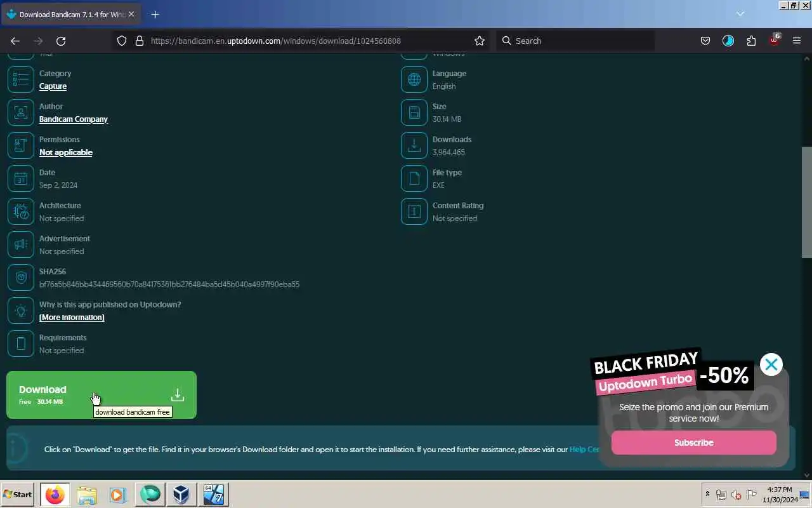The width and height of the screenshot is (812, 508).
Task: Click the Advertisement megaphone icon
Action: pos(20,244)
